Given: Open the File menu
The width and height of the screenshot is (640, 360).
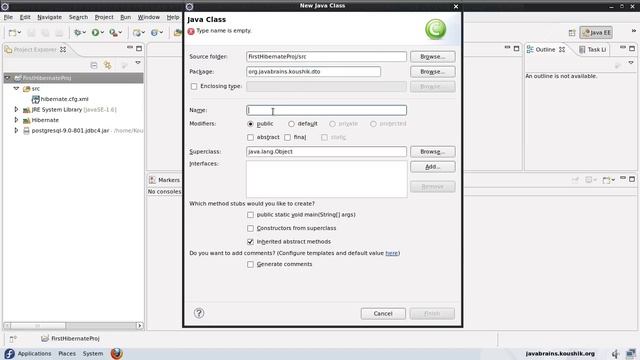Looking at the screenshot, I should [x=8, y=17].
